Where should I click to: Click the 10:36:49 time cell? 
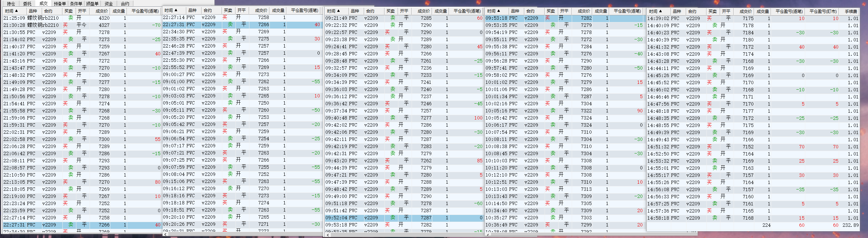pos(496,225)
